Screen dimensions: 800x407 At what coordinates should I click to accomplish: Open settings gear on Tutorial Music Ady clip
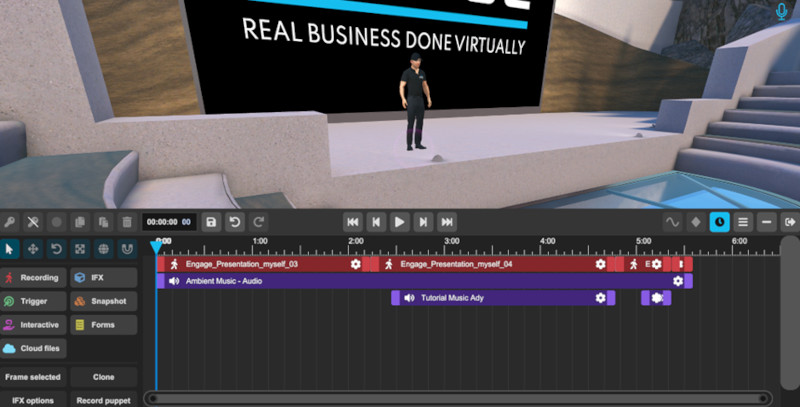[600, 298]
